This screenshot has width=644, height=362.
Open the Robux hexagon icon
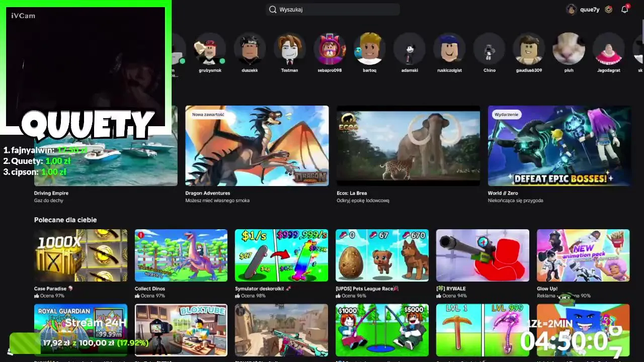pyautogui.click(x=609, y=10)
